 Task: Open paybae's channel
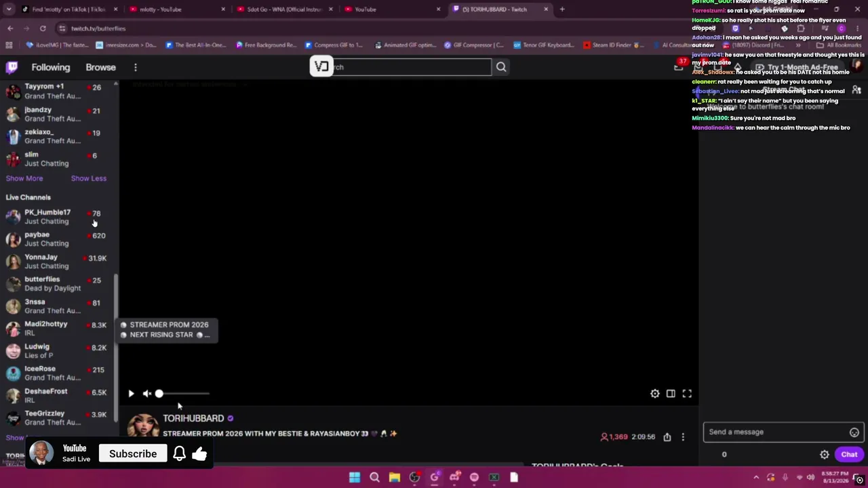tap(54, 239)
